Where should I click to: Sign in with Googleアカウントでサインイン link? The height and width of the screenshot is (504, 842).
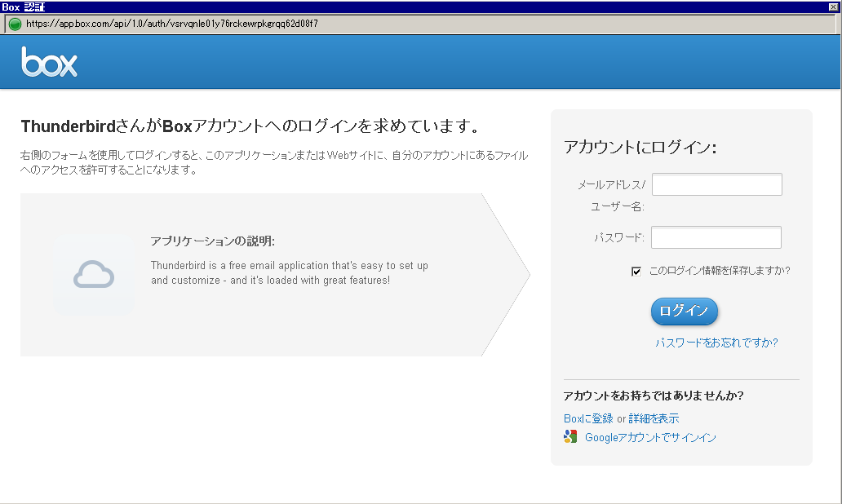point(650,437)
